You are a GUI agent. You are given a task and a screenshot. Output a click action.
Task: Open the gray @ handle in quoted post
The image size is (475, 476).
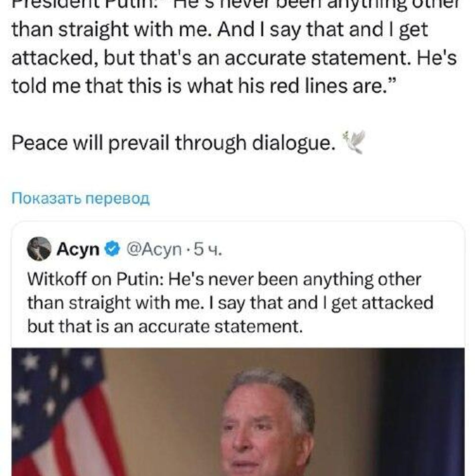154,249
